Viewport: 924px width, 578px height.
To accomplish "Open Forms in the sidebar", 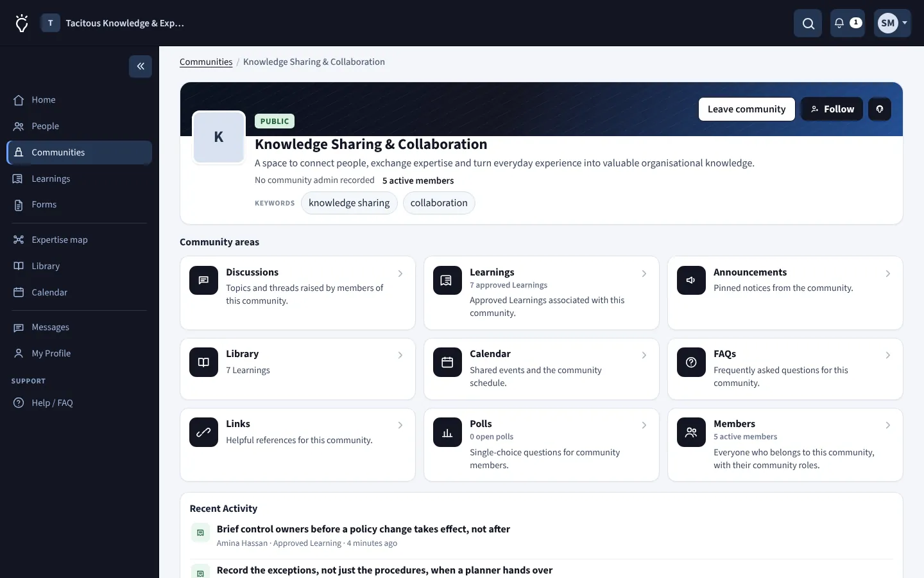I will [80, 204].
